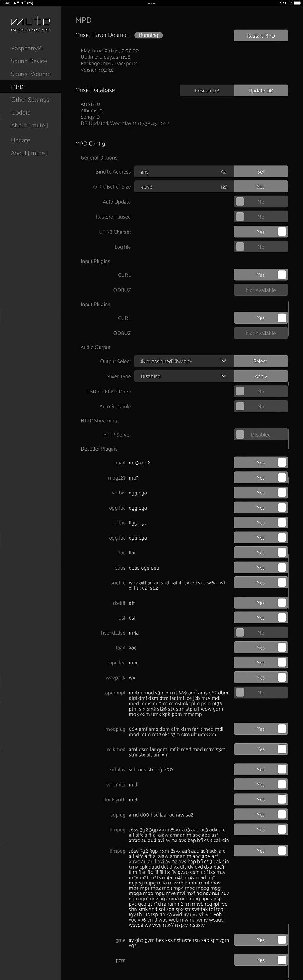Enable the hybrid_dsd decoder
This screenshot has height=980, width=303.
[261, 633]
